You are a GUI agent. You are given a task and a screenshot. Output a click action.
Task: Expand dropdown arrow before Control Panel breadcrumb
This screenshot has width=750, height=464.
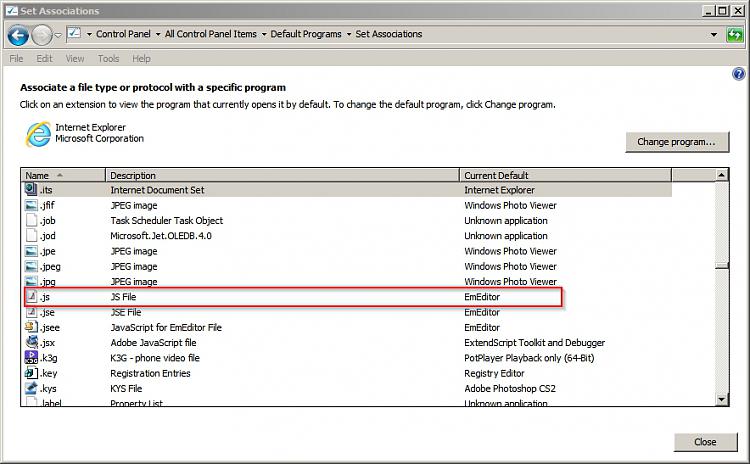click(89, 34)
